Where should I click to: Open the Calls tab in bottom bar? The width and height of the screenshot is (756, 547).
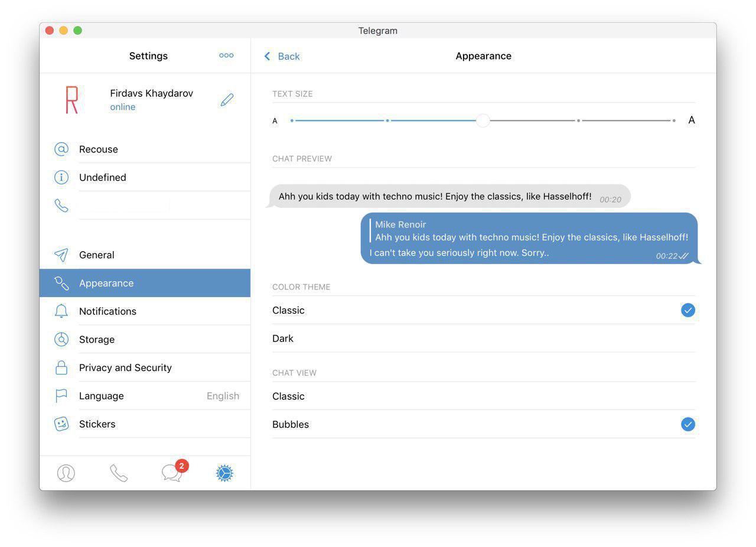(119, 473)
